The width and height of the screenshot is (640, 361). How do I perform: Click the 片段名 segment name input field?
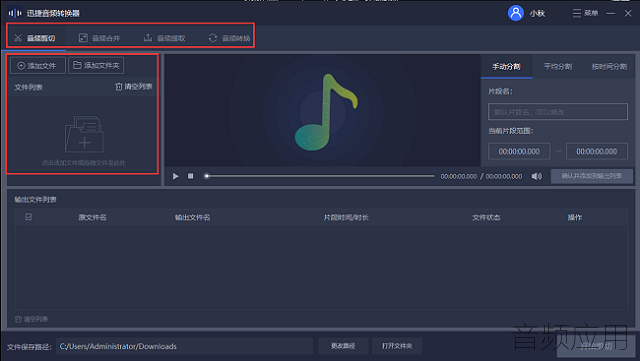tap(558, 111)
